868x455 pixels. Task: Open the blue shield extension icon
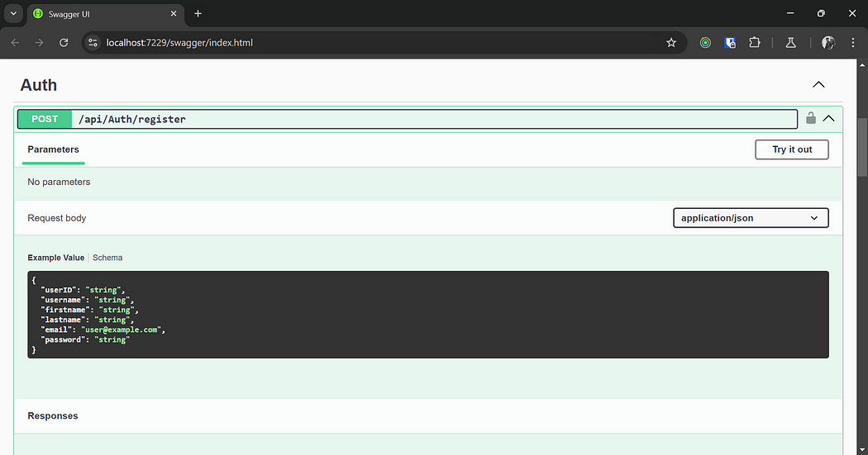click(x=730, y=43)
